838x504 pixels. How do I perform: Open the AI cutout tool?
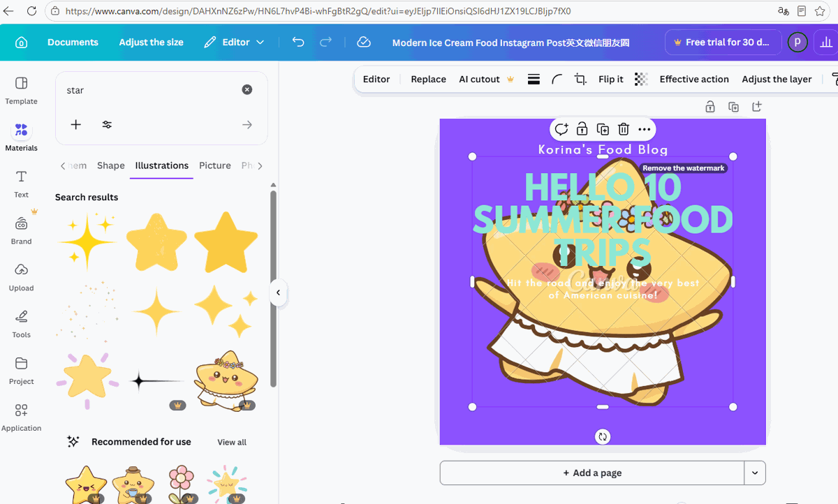(486, 79)
